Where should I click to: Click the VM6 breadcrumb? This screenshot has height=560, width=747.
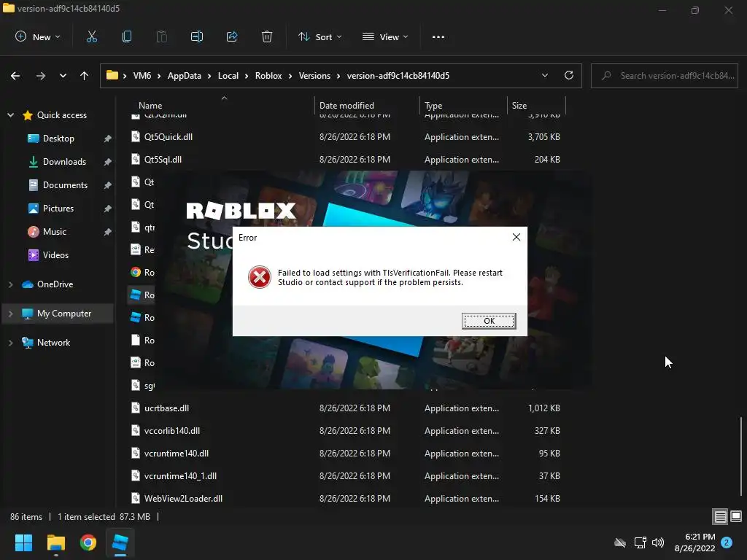coord(142,76)
